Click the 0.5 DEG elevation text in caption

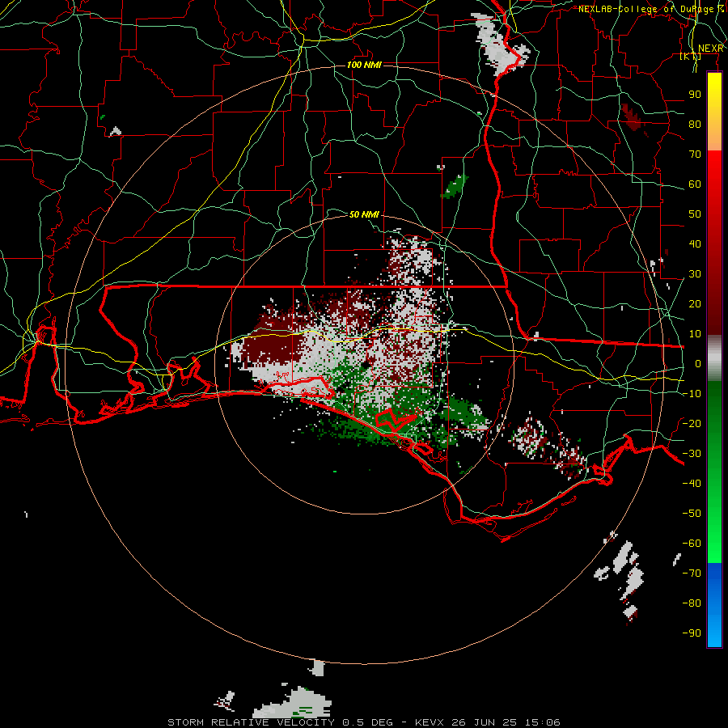click(x=368, y=722)
